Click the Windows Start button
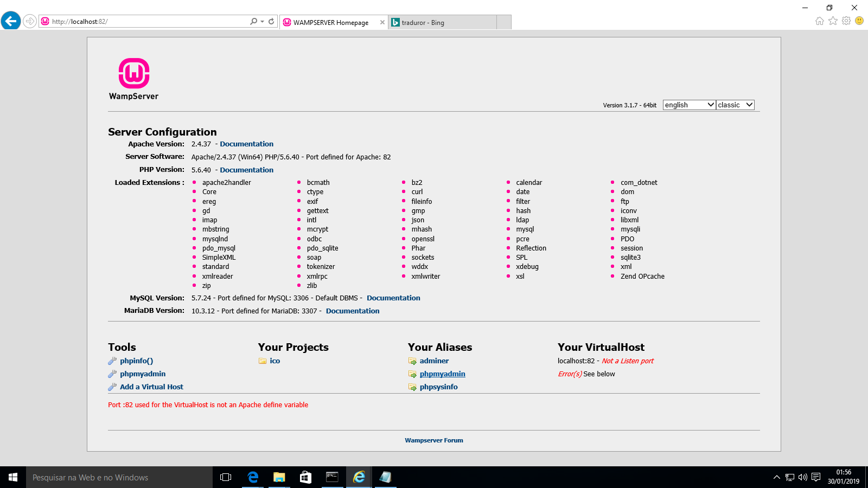Screen dimensions: 868x488 tap(13, 477)
